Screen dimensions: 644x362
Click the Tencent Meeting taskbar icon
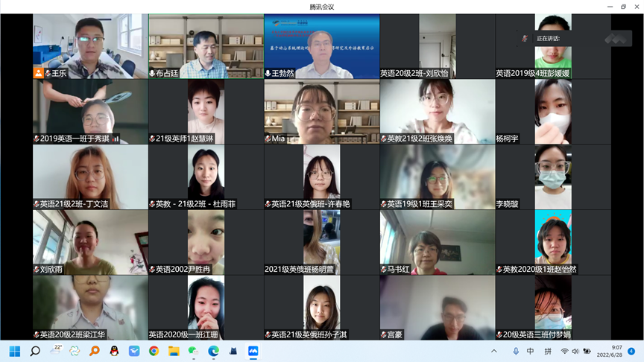click(253, 351)
